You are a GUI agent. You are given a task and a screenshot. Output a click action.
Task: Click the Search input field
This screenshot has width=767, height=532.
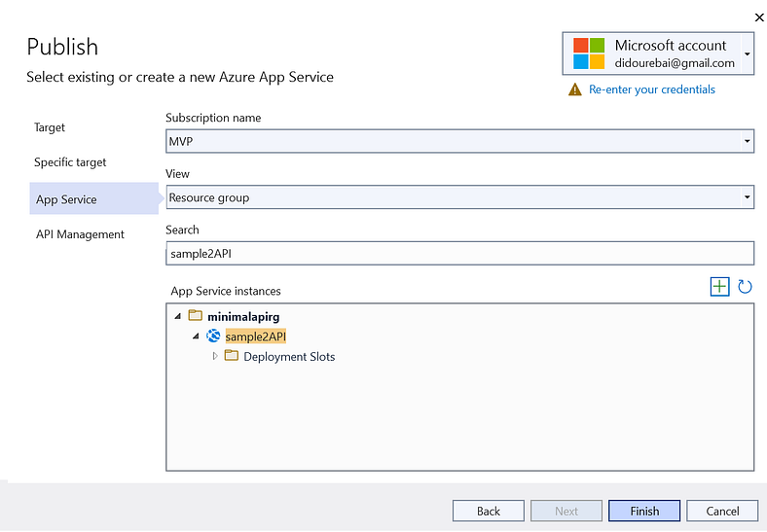(459, 253)
